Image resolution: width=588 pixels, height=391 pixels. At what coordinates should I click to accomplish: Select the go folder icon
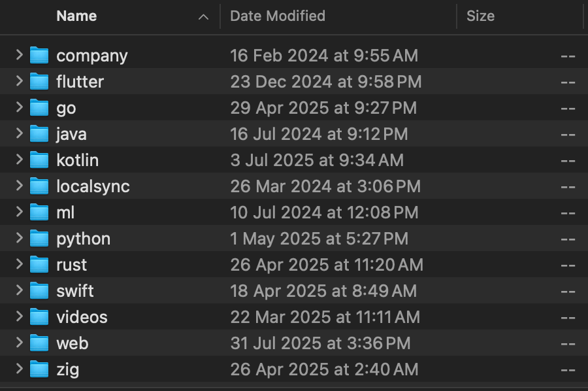coord(39,108)
